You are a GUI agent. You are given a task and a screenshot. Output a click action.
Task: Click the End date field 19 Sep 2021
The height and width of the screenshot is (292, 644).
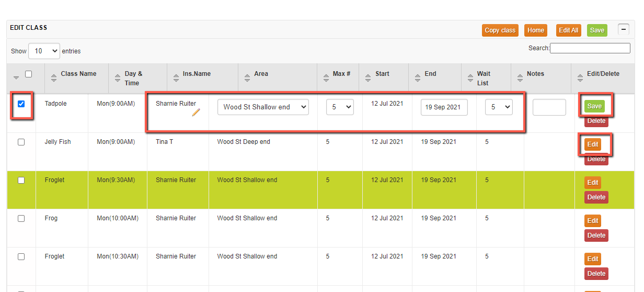click(444, 107)
